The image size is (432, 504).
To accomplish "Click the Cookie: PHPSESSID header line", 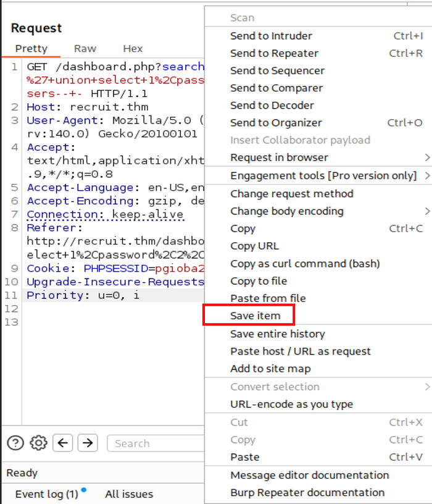I will pos(115,268).
